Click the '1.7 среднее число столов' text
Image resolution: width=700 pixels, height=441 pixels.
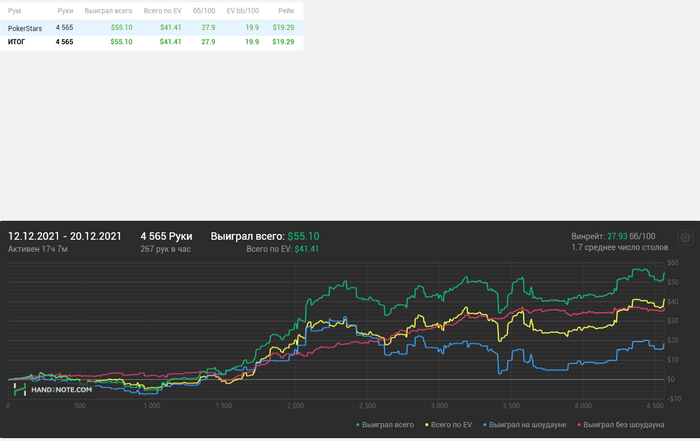(620, 247)
